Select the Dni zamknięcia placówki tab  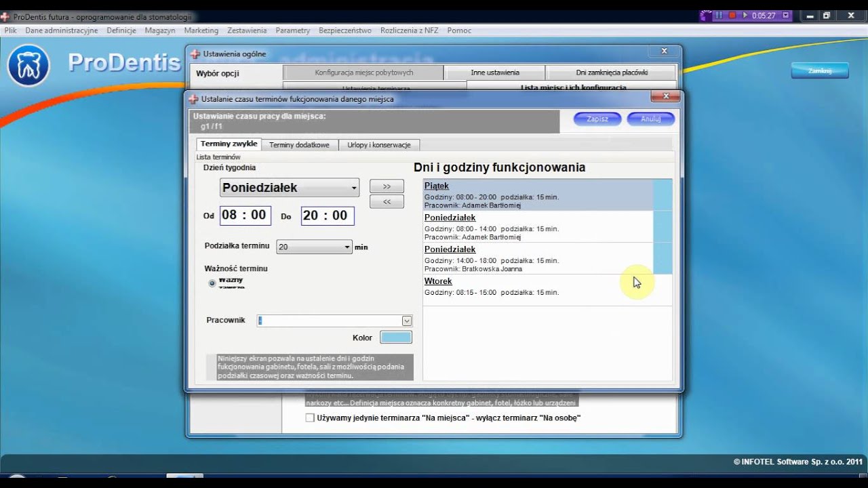612,73
